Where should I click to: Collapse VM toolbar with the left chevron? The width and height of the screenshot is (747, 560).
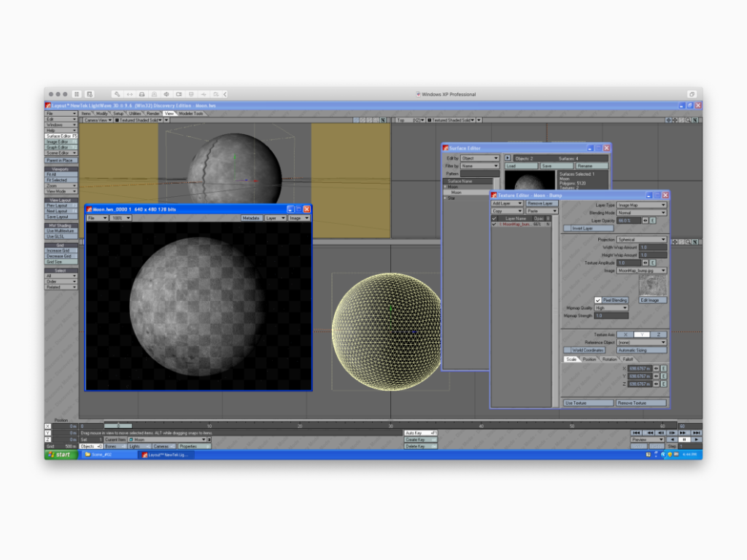coord(225,94)
